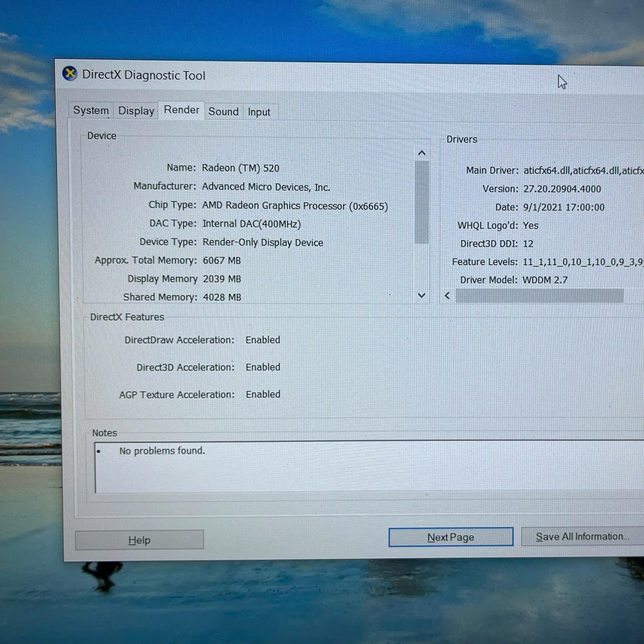Click the 2039 MB display memory value
Viewport: 644px width, 644px height.
point(222,279)
